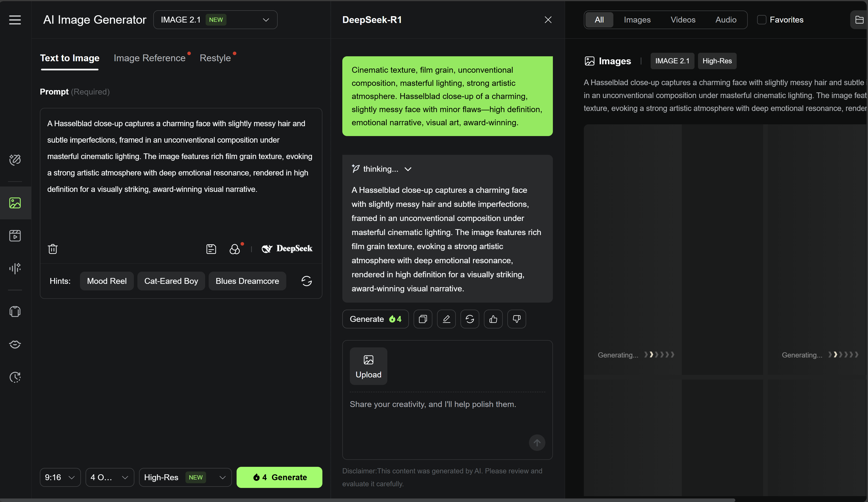
Task: Open the hamburger menu
Action: tap(15, 20)
